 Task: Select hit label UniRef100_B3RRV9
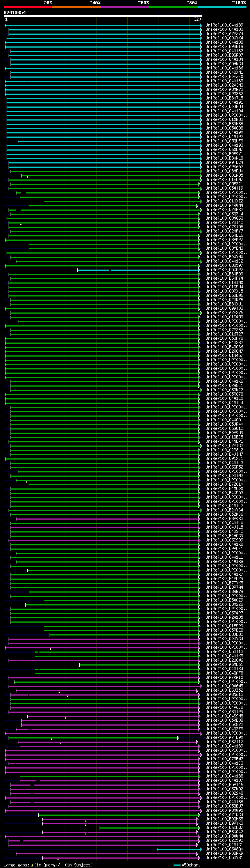(x=224, y=592)
